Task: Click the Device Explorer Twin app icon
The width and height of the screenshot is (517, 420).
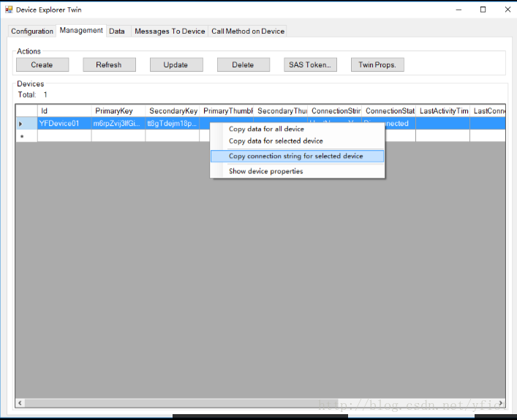Action: [x=9, y=10]
